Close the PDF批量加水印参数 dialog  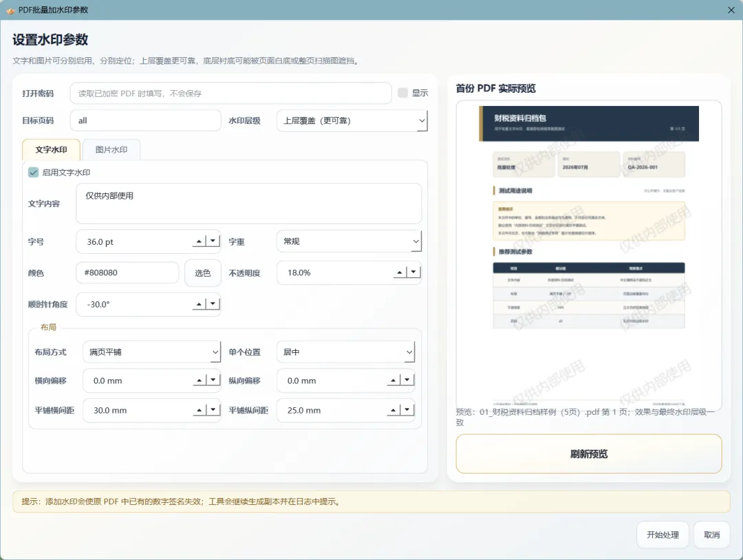pyautogui.click(x=731, y=10)
